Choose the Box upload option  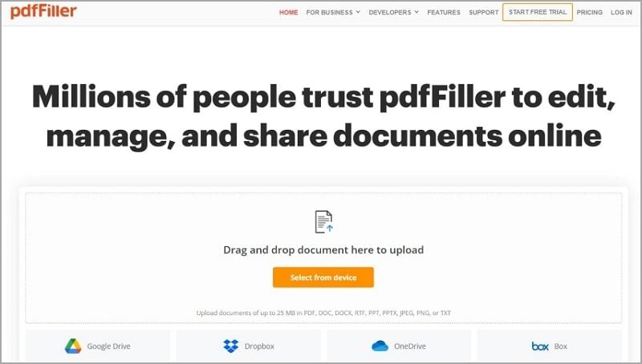pos(550,346)
